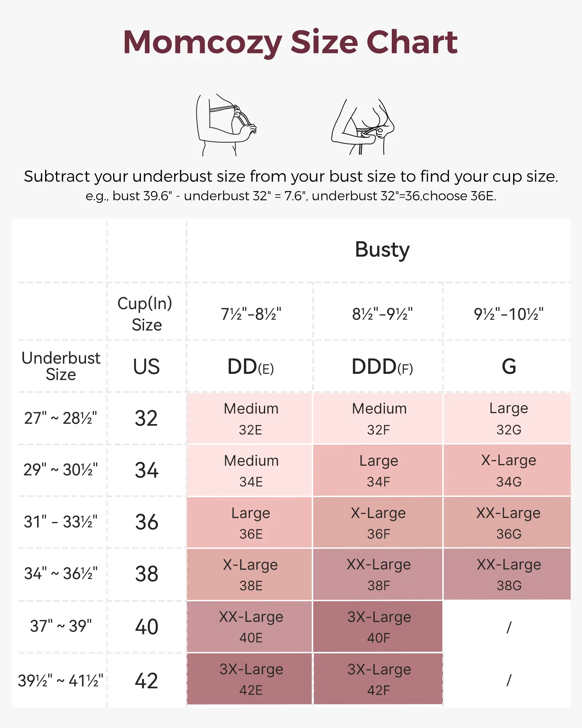Choose the Large 34F size cell
The width and height of the screenshot is (582, 728).
tap(378, 471)
